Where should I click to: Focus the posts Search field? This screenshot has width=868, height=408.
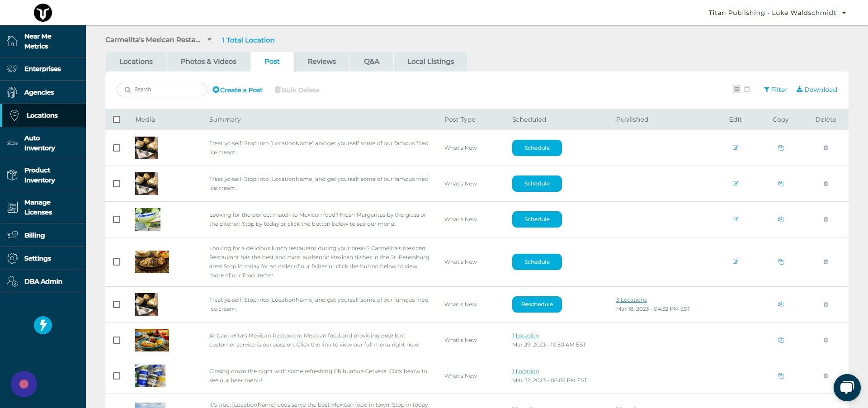click(x=162, y=90)
